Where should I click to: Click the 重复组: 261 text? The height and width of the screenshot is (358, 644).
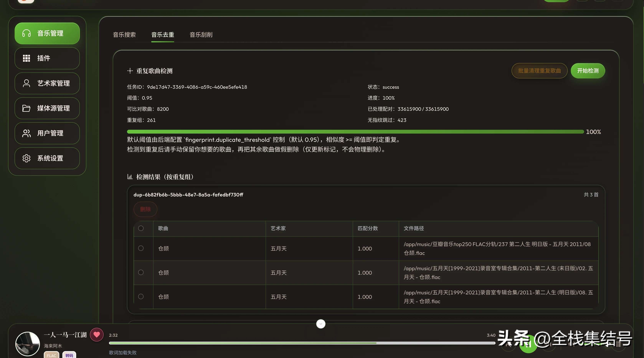[x=141, y=120]
